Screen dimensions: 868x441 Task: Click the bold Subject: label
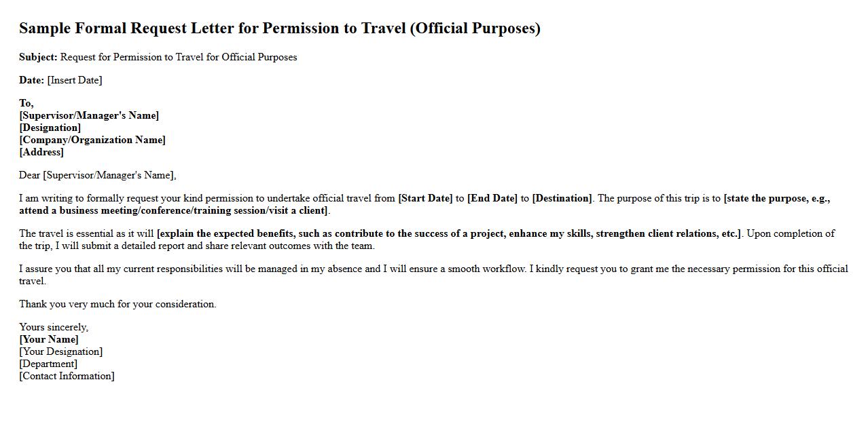(38, 57)
